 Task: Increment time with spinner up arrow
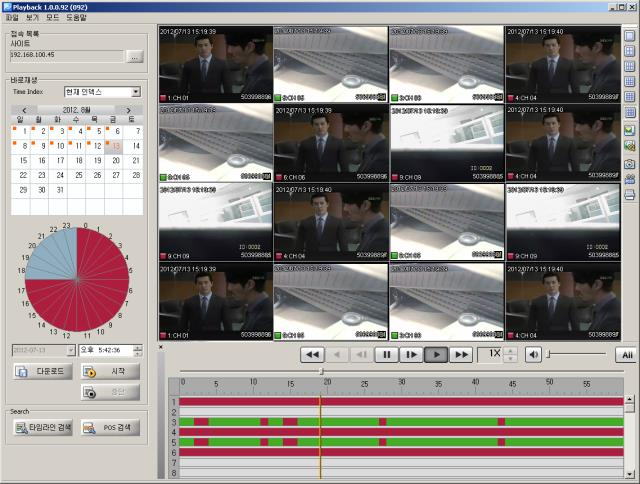[138, 348]
